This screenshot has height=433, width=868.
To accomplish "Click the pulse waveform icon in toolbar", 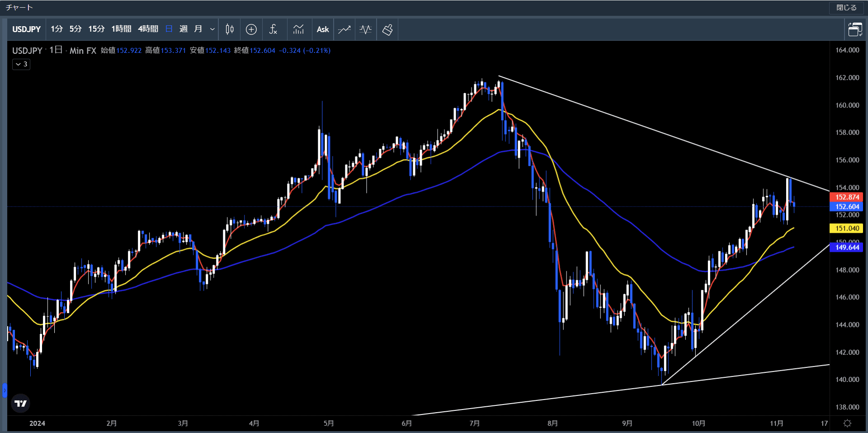I will pyautogui.click(x=366, y=29).
